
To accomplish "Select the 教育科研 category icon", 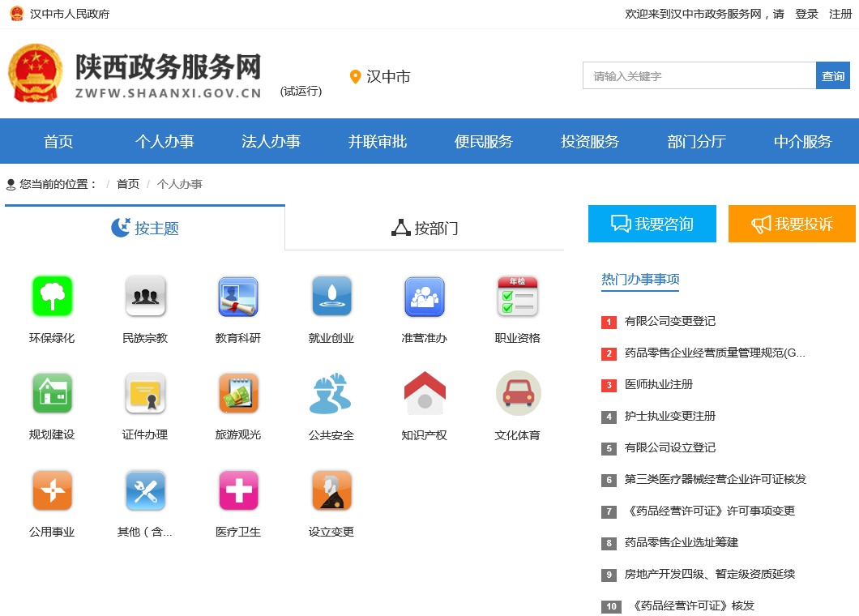I will click(x=238, y=296).
